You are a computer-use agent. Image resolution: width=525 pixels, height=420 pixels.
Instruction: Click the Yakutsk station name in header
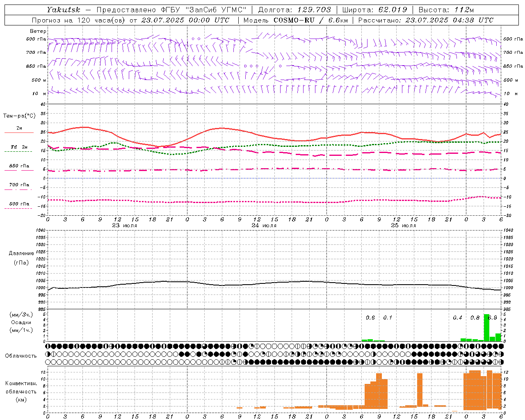click(63, 10)
